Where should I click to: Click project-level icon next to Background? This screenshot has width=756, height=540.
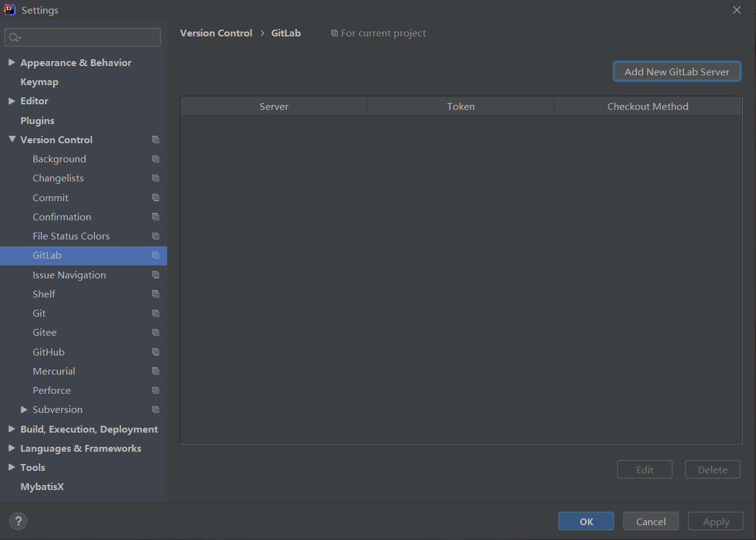point(155,159)
